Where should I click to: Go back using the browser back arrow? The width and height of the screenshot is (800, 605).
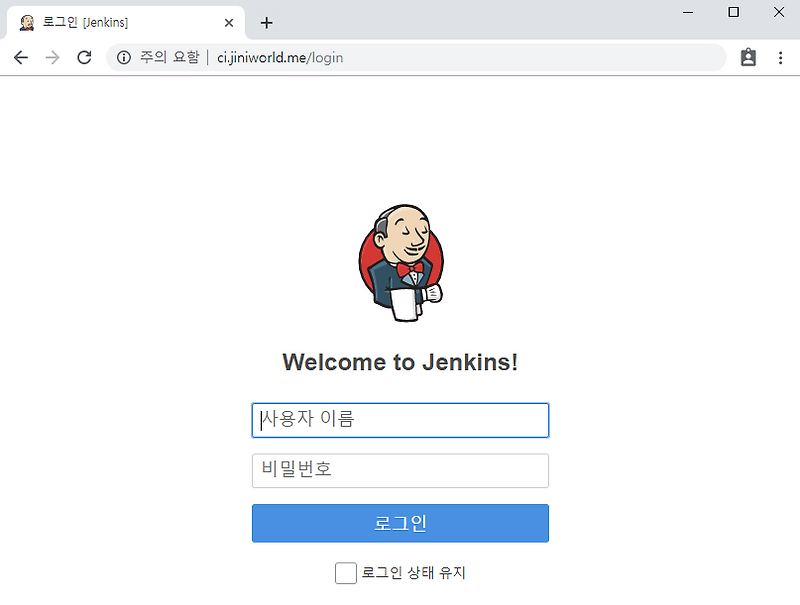(x=21, y=57)
